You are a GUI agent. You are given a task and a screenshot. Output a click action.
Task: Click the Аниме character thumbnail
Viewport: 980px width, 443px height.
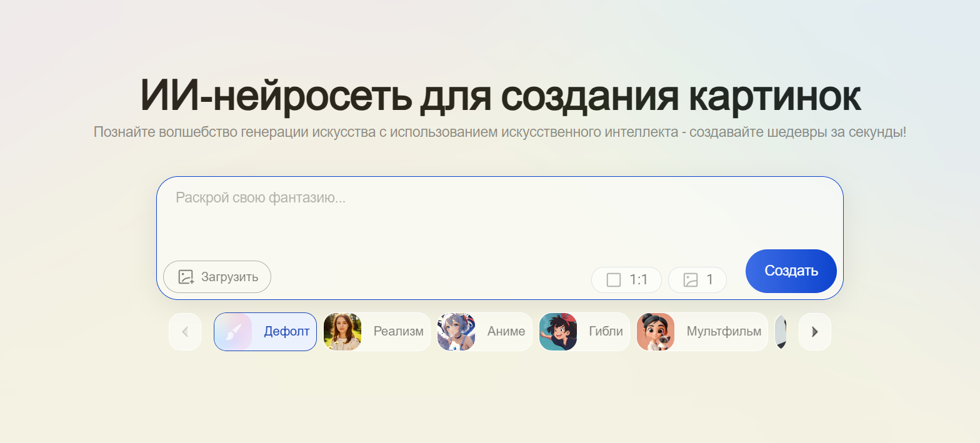tap(456, 332)
